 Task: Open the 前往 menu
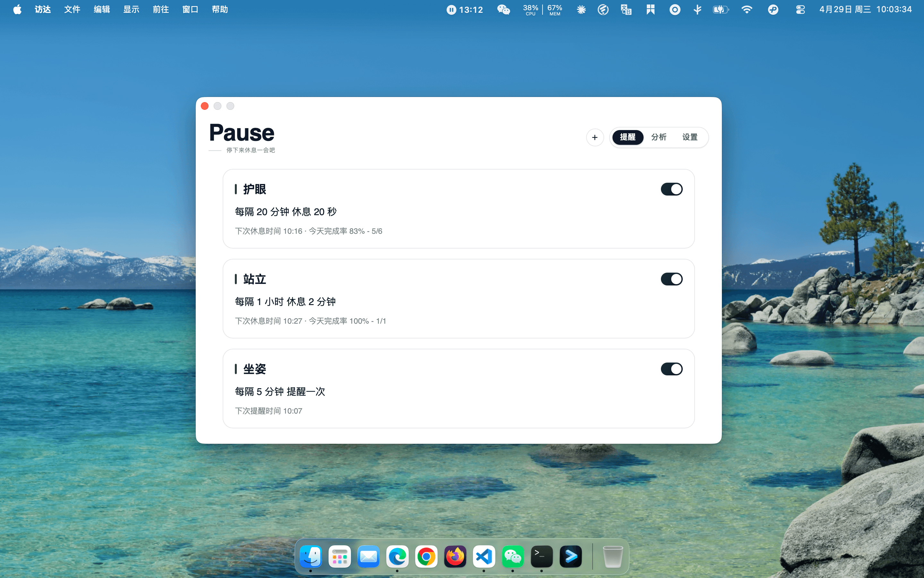coord(161,10)
